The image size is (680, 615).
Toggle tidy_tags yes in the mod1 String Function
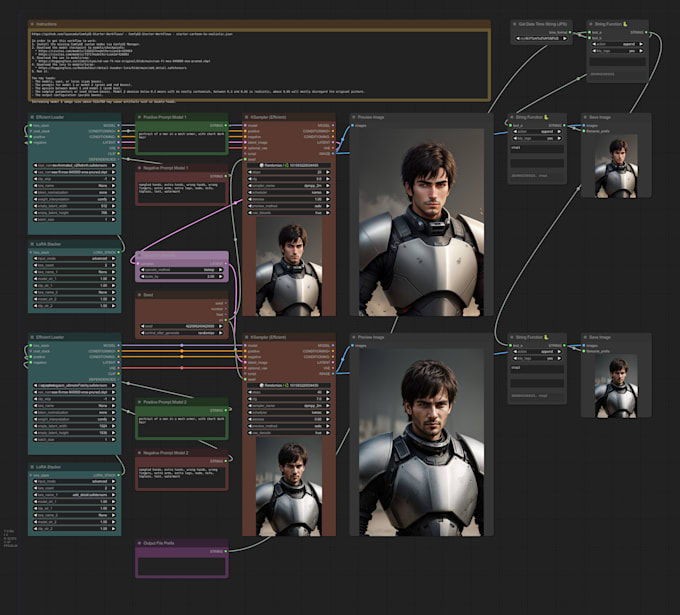[x=537, y=138]
